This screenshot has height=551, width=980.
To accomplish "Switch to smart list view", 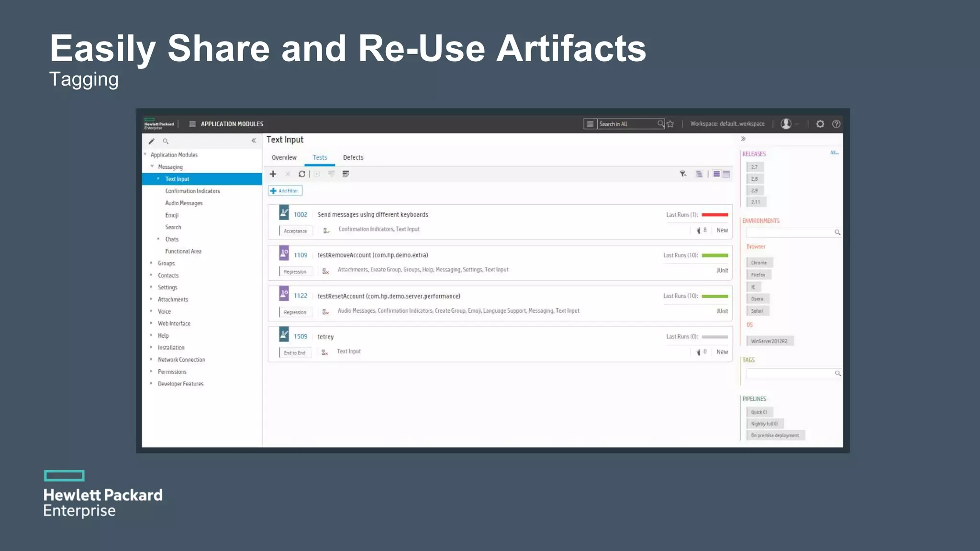I will 716,174.
